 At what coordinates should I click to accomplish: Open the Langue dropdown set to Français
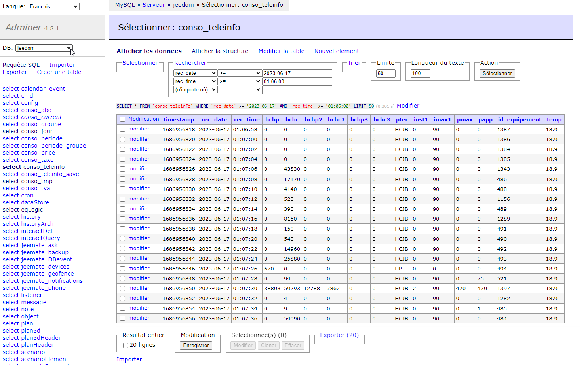[x=53, y=7]
